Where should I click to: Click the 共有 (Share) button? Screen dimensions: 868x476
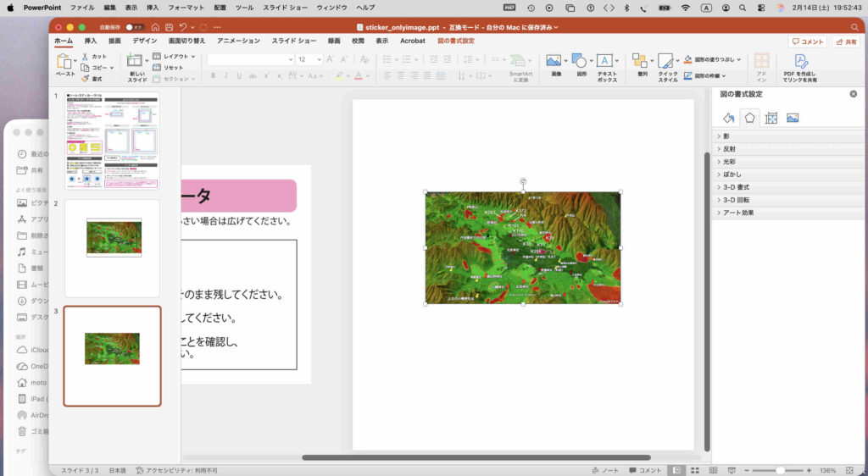845,41
